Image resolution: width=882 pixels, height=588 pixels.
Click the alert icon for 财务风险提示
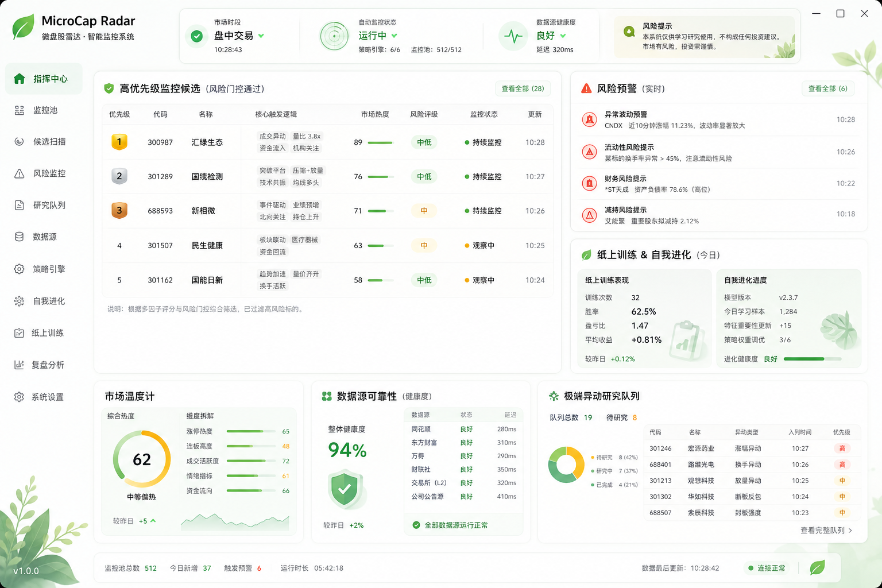589,183
